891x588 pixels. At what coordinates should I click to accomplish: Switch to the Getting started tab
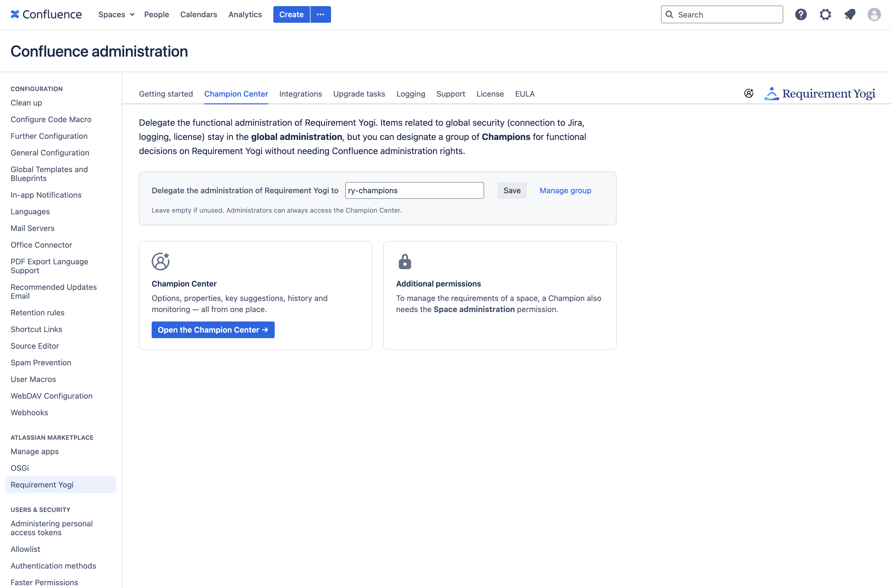pos(166,94)
